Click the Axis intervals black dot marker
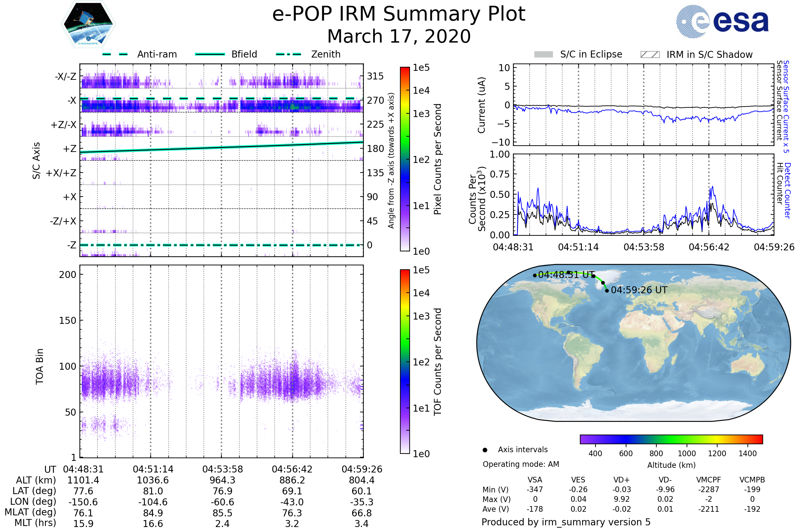This screenshot has width=798, height=532. [x=485, y=450]
